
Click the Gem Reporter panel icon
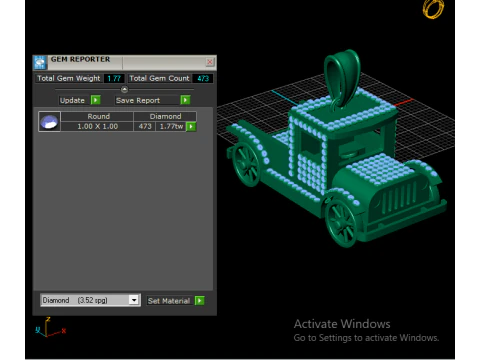tap(40, 62)
